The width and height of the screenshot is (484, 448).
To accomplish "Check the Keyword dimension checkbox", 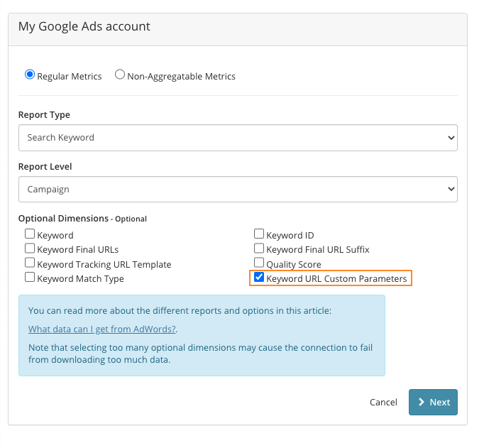I will point(30,234).
